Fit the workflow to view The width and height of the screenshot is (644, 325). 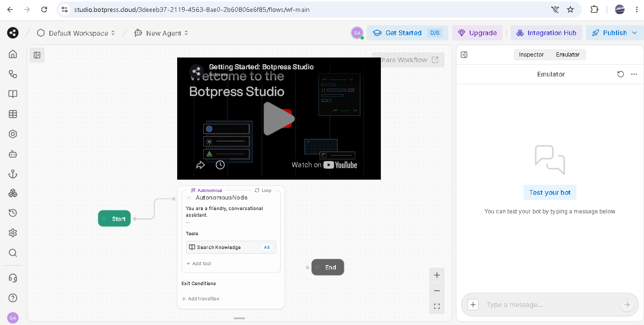437,306
